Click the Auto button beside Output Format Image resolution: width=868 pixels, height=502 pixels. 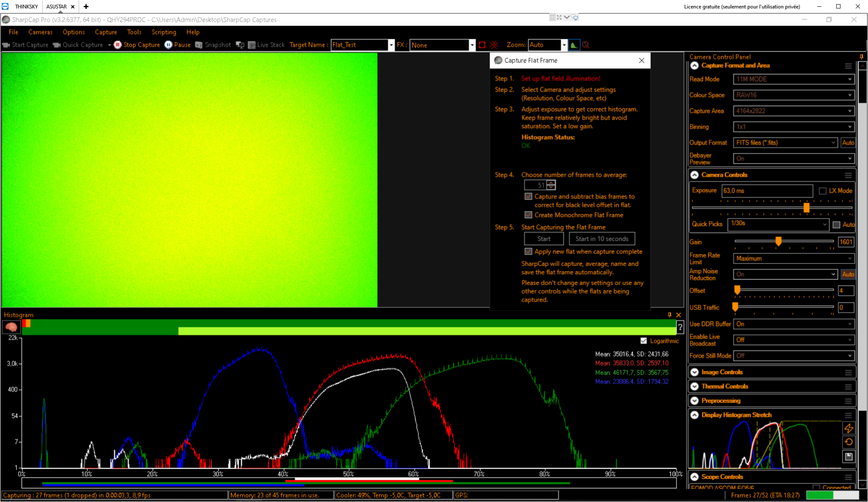848,143
